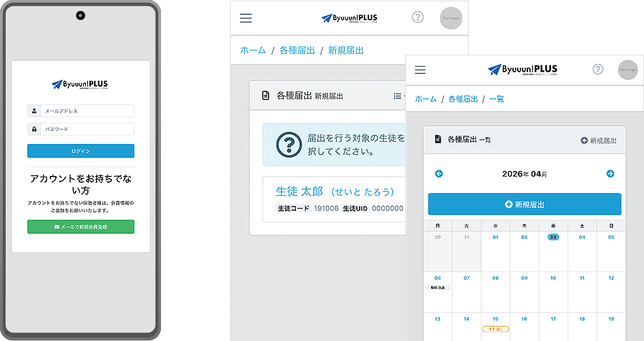Click the green メールで新規会員登録 button
Viewport: 644px width, 341px height.
[x=81, y=226]
